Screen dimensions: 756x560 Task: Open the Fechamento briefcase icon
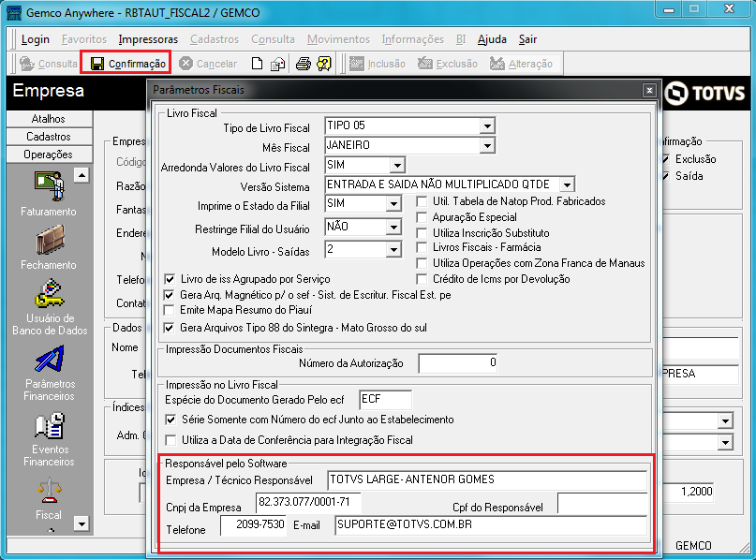pyautogui.click(x=49, y=241)
